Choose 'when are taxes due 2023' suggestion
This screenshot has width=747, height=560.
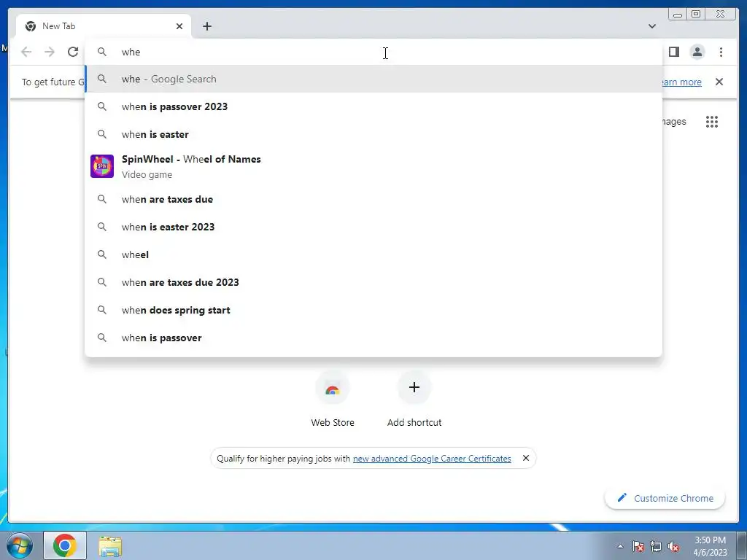[x=373, y=282]
